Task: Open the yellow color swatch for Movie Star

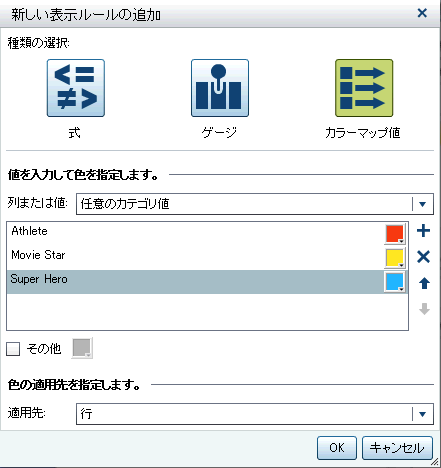Action: 395,258
